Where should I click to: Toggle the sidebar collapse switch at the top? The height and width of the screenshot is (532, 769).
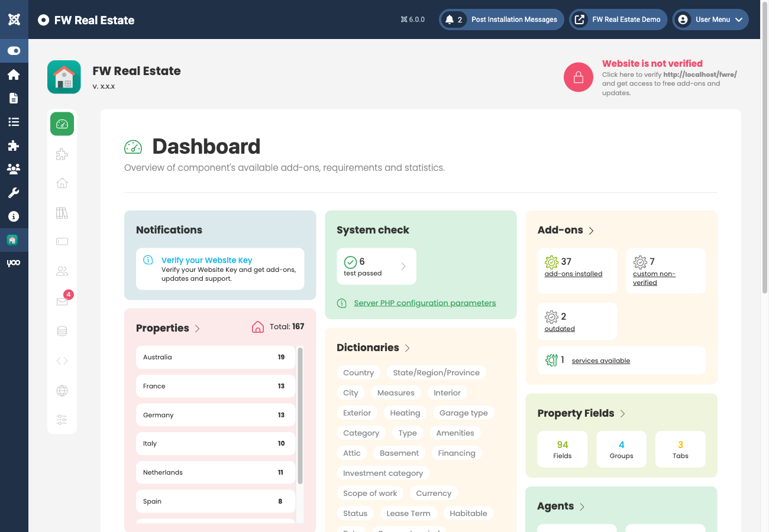pyautogui.click(x=14, y=50)
